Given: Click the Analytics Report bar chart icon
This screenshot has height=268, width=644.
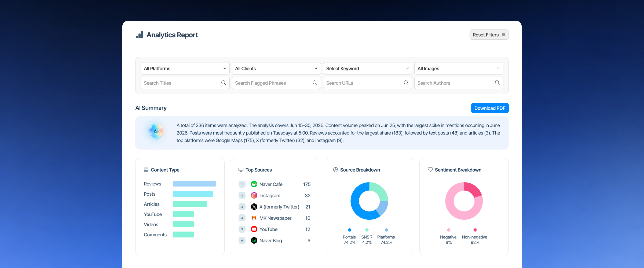Looking at the screenshot, I should tap(140, 35).
